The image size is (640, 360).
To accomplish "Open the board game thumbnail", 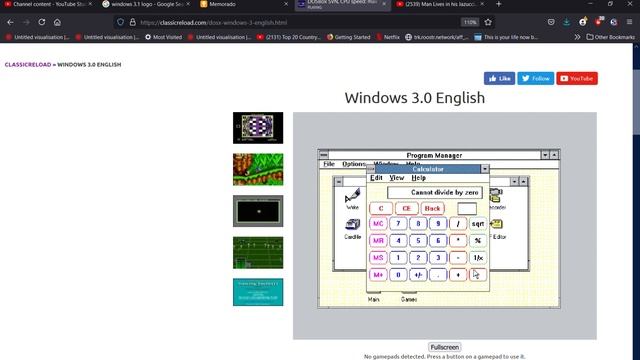I will 258,128.
